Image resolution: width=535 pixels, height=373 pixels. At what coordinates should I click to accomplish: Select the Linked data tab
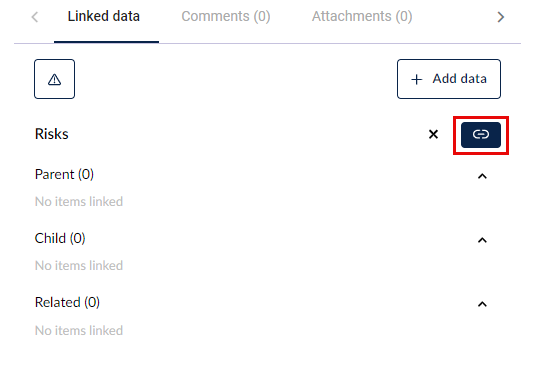(104, 16)
